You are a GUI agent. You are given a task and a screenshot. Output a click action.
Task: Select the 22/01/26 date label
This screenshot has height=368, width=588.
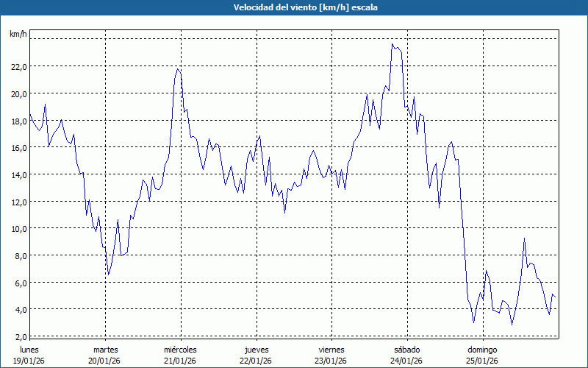(x=256, y=361)
